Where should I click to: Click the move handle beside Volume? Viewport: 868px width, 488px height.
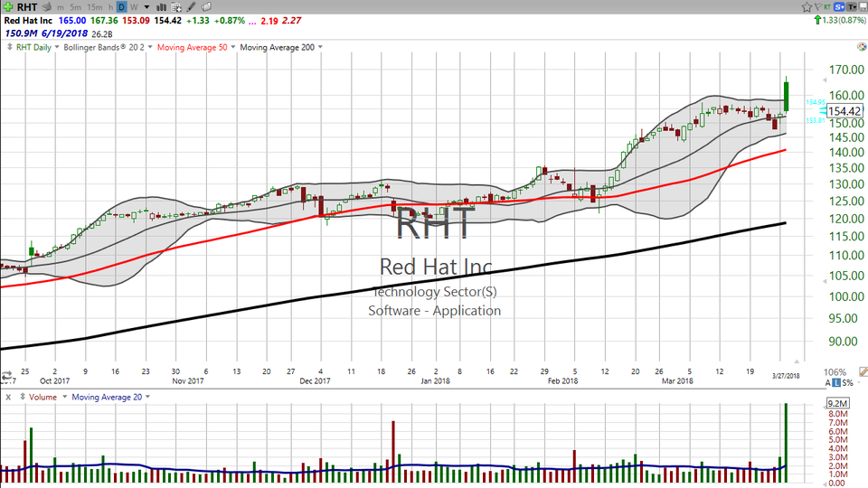coord(23,397)
